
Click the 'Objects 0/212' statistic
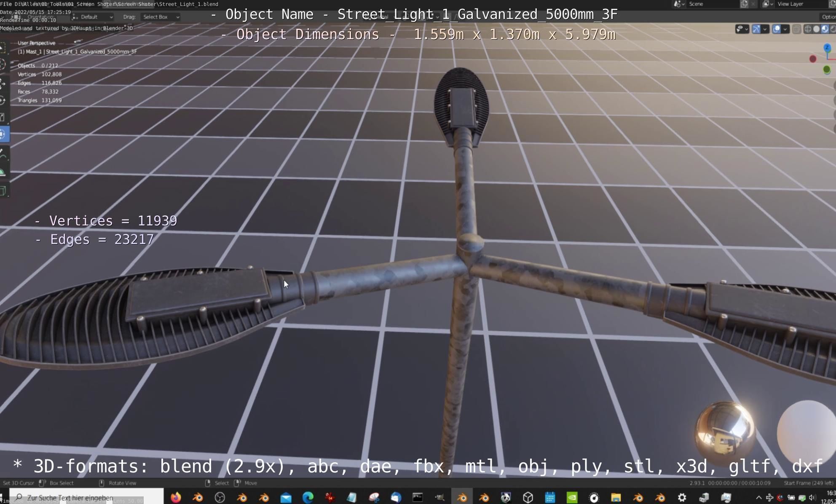[38, 66]
